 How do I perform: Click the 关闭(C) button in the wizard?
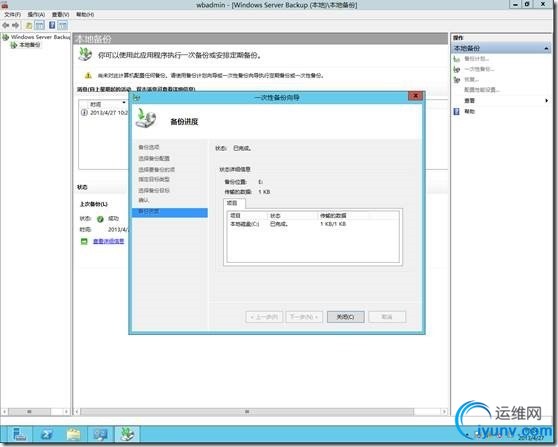tap(346, 317)
